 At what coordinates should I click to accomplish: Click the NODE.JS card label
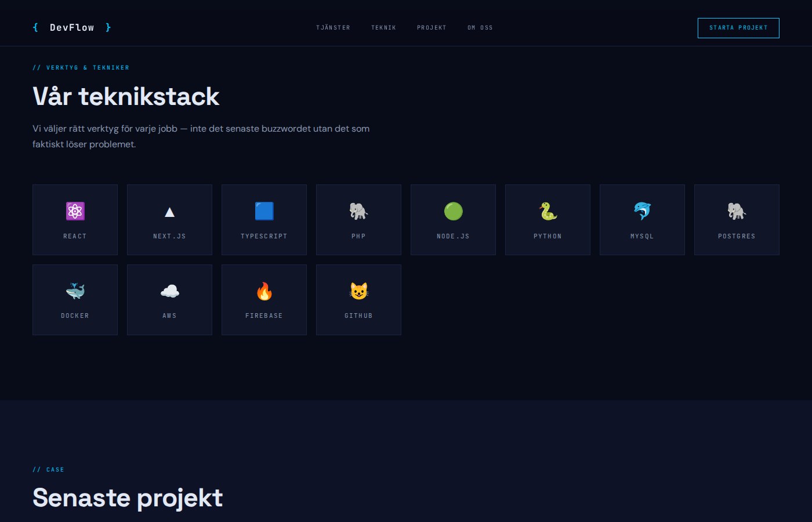tap(453, 236)
